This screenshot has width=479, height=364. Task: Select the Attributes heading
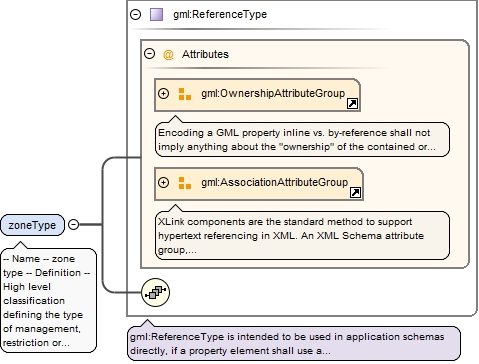[x=205, y=54]
